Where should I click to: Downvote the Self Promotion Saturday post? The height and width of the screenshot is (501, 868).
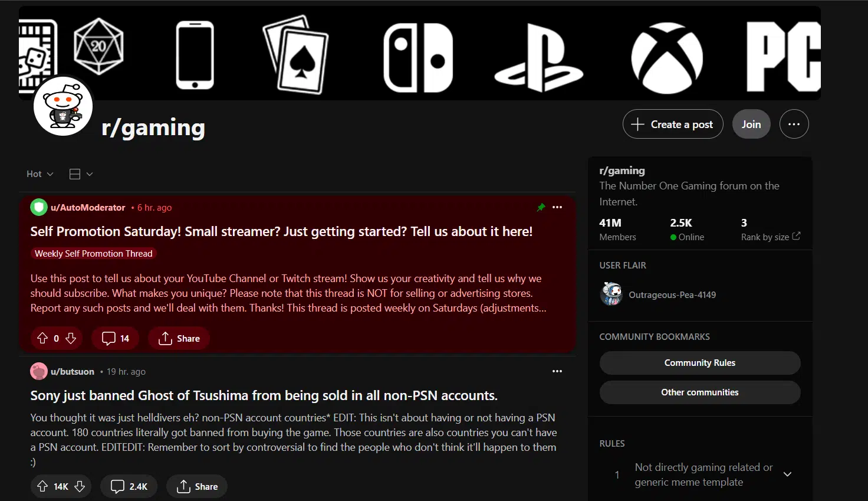pyautogui.click(x=71, y=338)
